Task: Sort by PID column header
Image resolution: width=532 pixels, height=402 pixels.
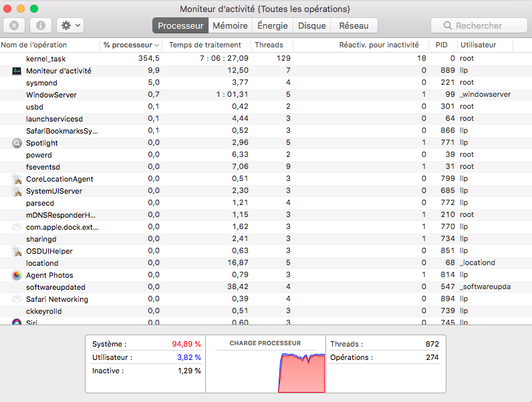Action: [442, 45]
